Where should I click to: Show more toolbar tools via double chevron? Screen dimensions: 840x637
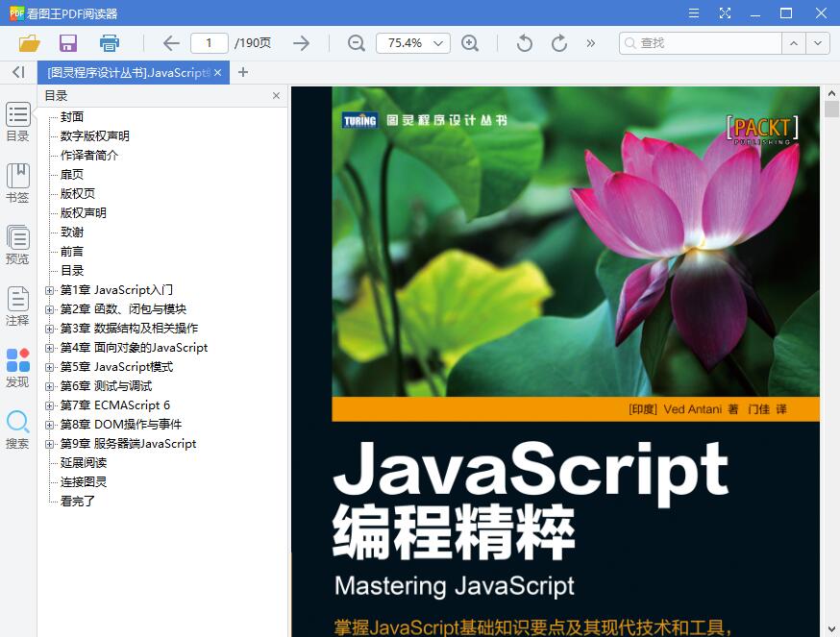pos(591,43)
